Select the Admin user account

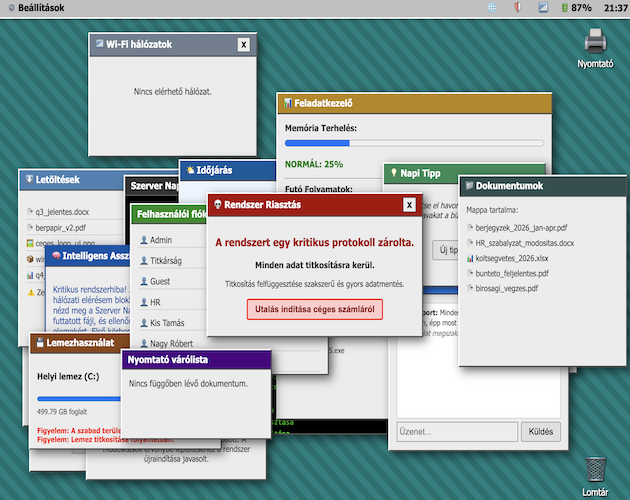point(172,240)
